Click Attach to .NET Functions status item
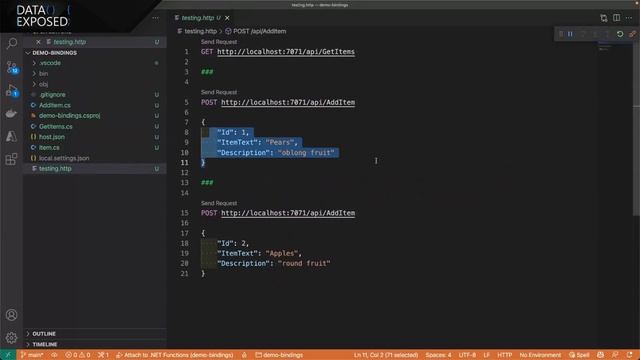Screen dimensions: 640x360 tap(174, 355)
